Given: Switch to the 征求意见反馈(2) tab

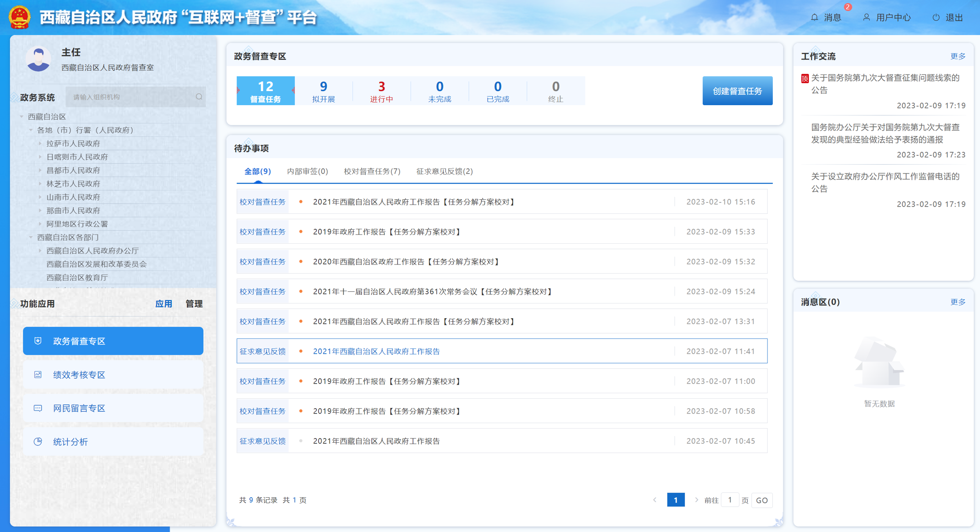Looking at the screenshot, I should tap(444, 171).
